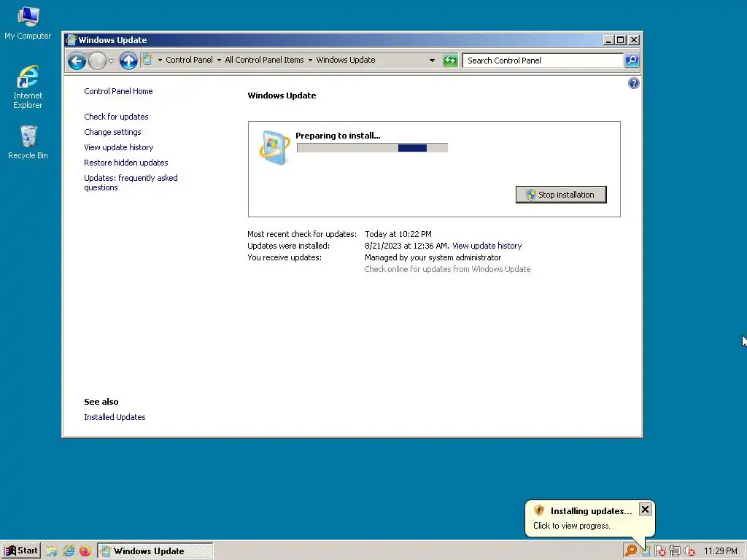Click the Action Center flag tray icon
This screenshot has width=747, height=560.
point(659,551)
